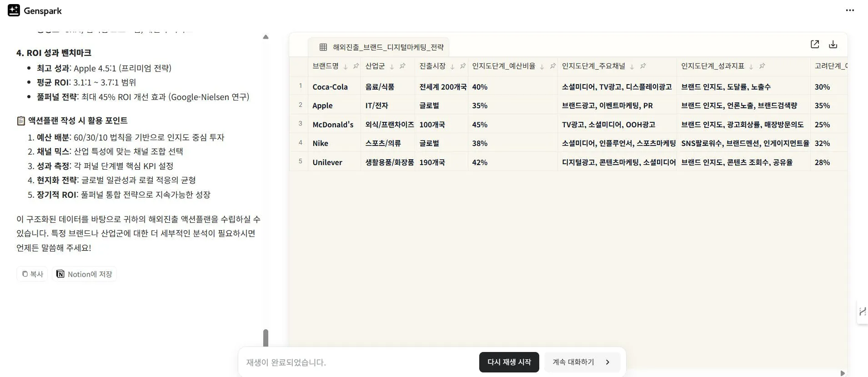The width and height of the screenshot is (868, 377).
Task: Click the Genspark logo icon
Action: 14,10
